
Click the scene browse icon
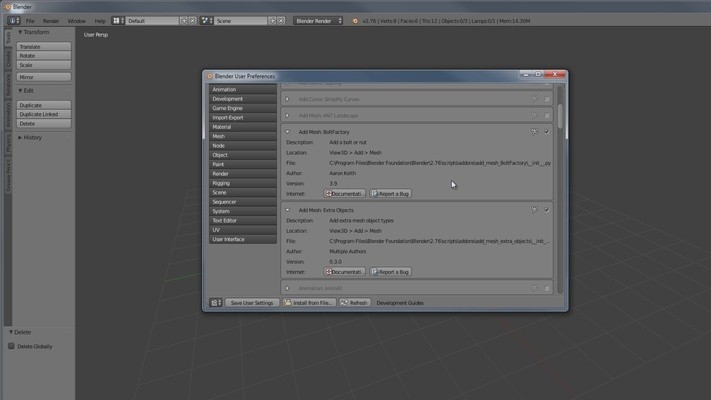pyautogui.click(x=207, y=21)
